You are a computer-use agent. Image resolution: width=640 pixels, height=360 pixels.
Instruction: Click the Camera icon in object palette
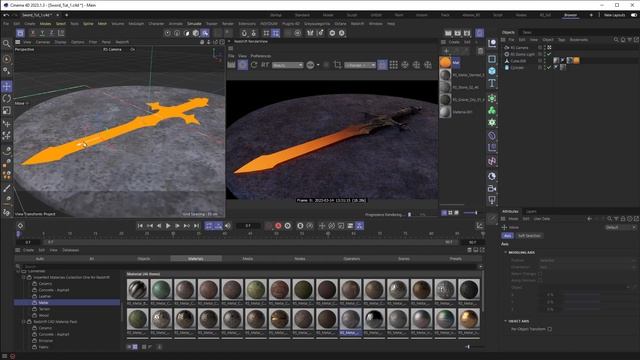click(x=492, y=188)
